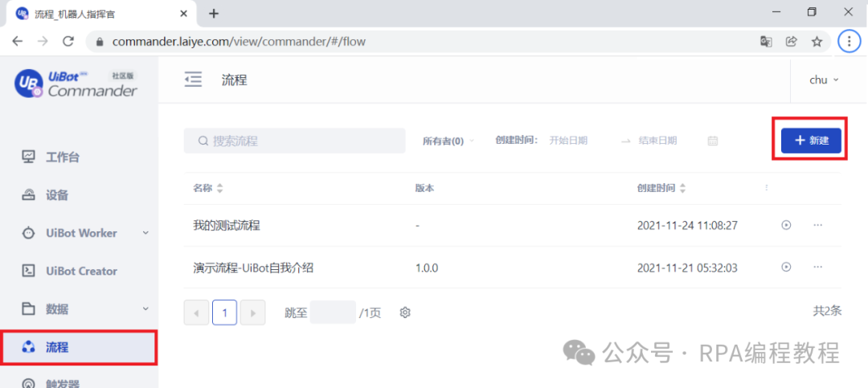Click timestamp 2021-11-21 05:32:03

click(687, 268)
